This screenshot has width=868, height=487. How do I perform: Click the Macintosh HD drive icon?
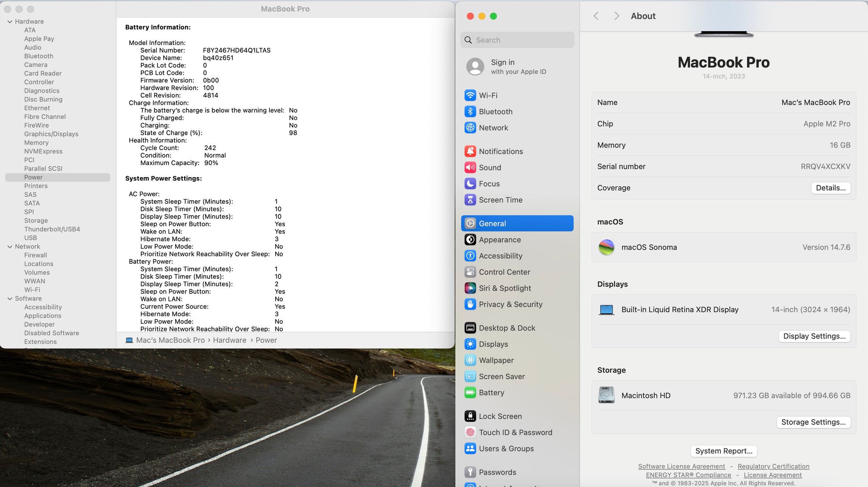[606, 395]
